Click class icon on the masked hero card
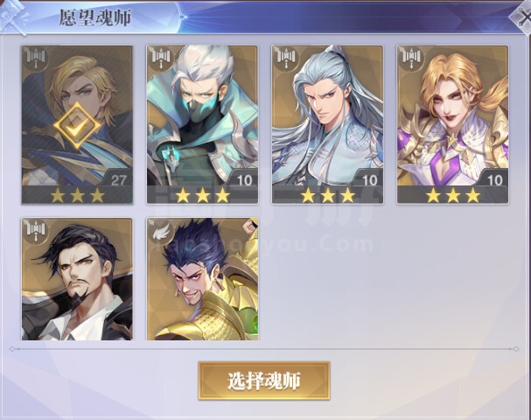The image size is (531, 420). 161,58
